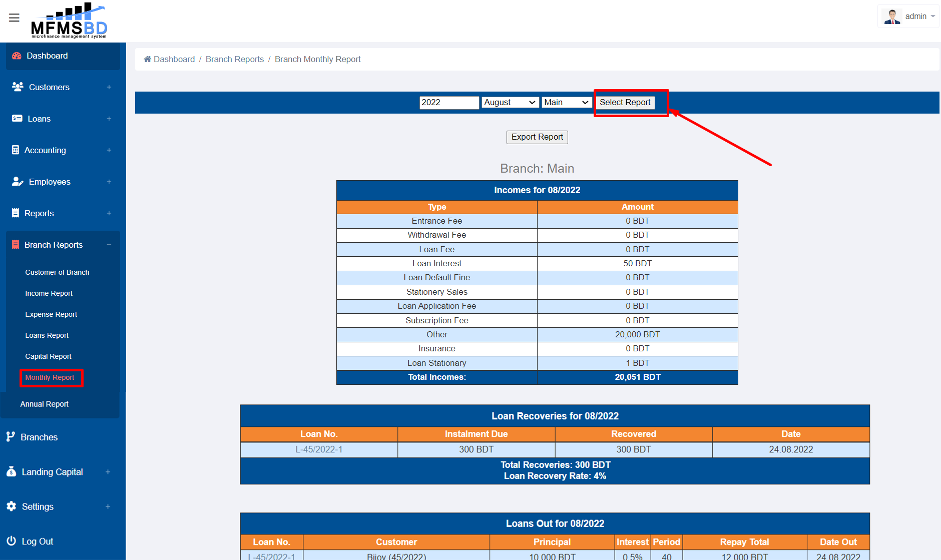Click the Customers people icon
The height and width of the screenshot is (560, 941).
pos(18,87)
